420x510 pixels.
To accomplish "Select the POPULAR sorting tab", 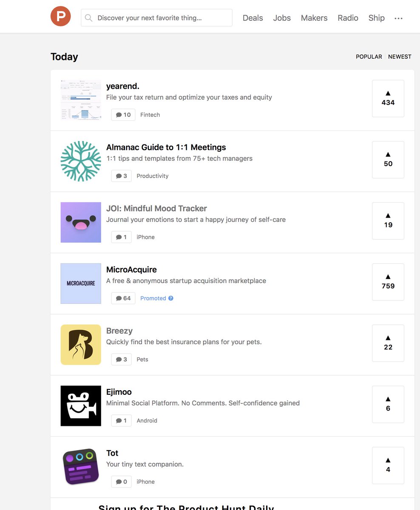I will pos(369,57).
